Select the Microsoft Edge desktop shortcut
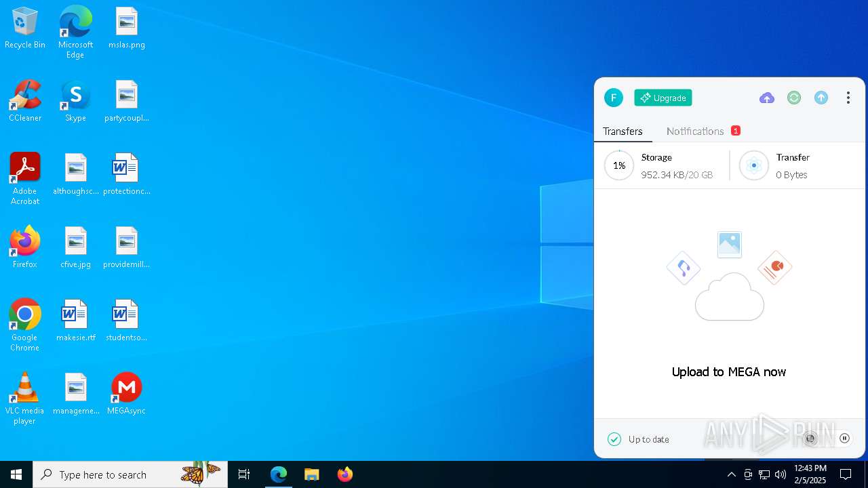This screenshot has width=868, height=488. [x=75, y=33]
